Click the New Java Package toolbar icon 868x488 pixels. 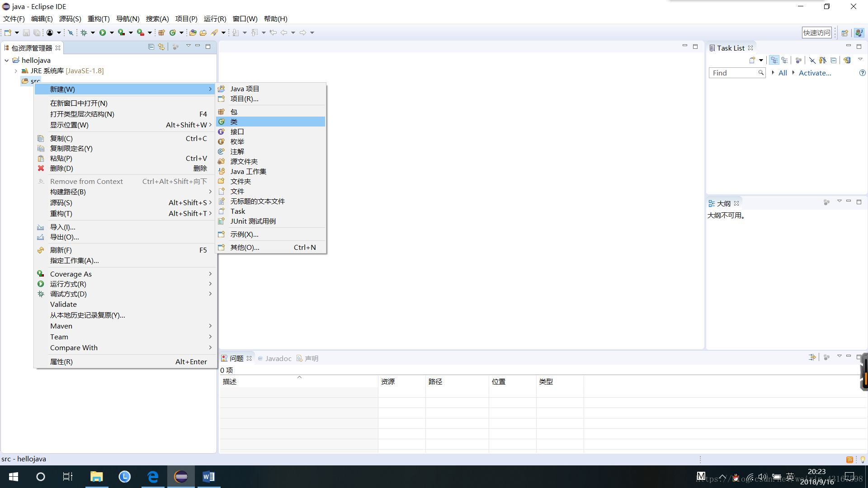pyautogui.click(x=161, y=33)
